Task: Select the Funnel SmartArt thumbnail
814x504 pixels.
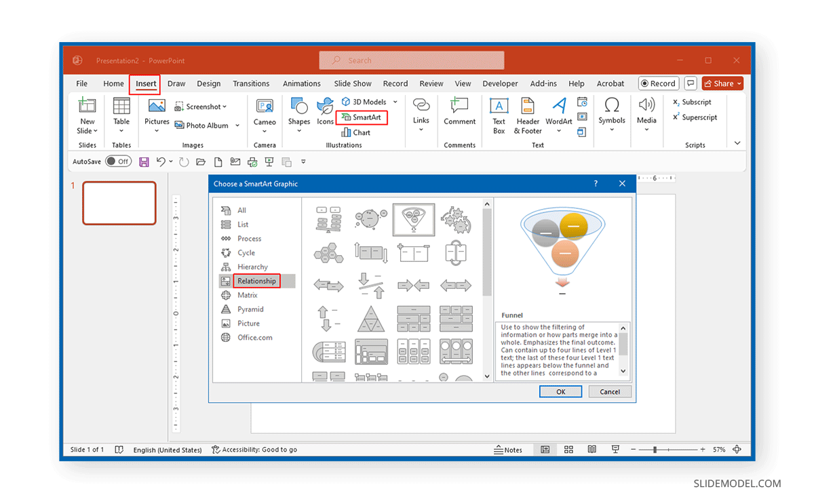Action: 413,220
